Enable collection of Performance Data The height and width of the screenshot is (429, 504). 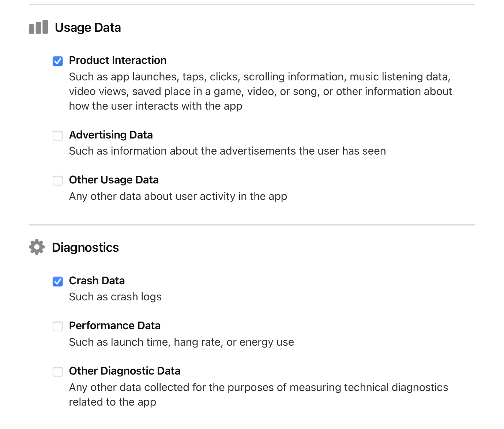coord(57,326)
